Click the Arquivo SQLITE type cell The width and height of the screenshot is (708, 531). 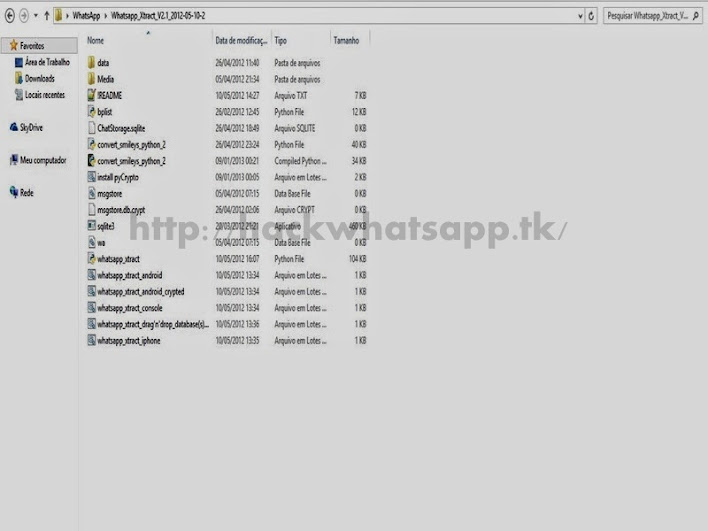pos(294,128)
